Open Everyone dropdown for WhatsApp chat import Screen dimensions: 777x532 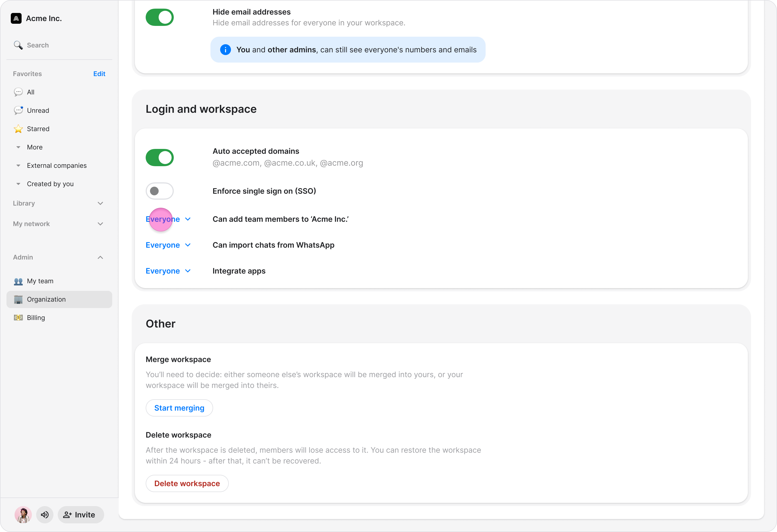coord(168,245)
